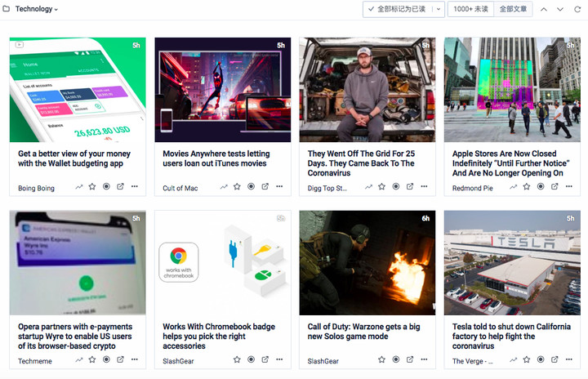Open the Technology folder dropdown
The image size is (588, 379).
(x=37, y=9)
